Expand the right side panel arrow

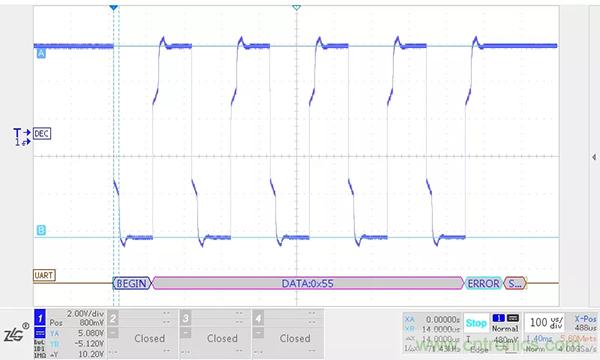pos(593,157)
